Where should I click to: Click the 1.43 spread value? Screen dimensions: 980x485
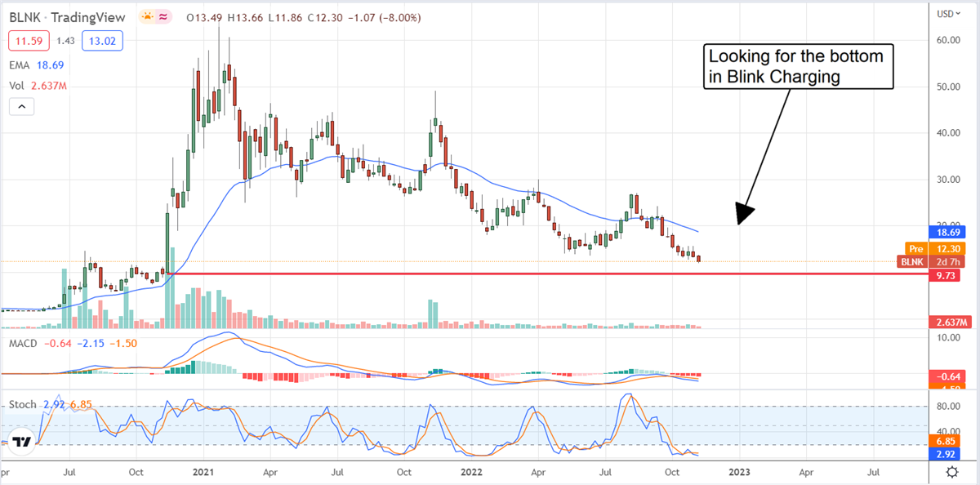[65, 39]
